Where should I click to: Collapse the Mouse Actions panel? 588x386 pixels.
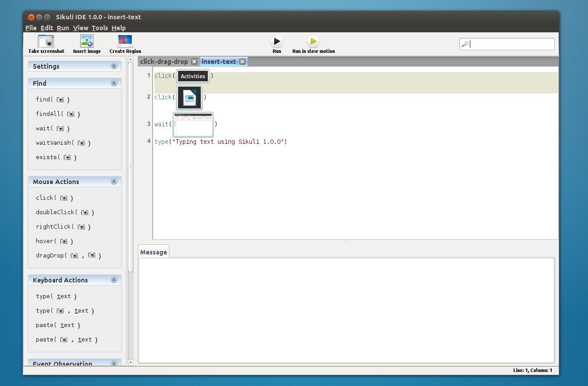pyautogui.click(x=114, y=181)
